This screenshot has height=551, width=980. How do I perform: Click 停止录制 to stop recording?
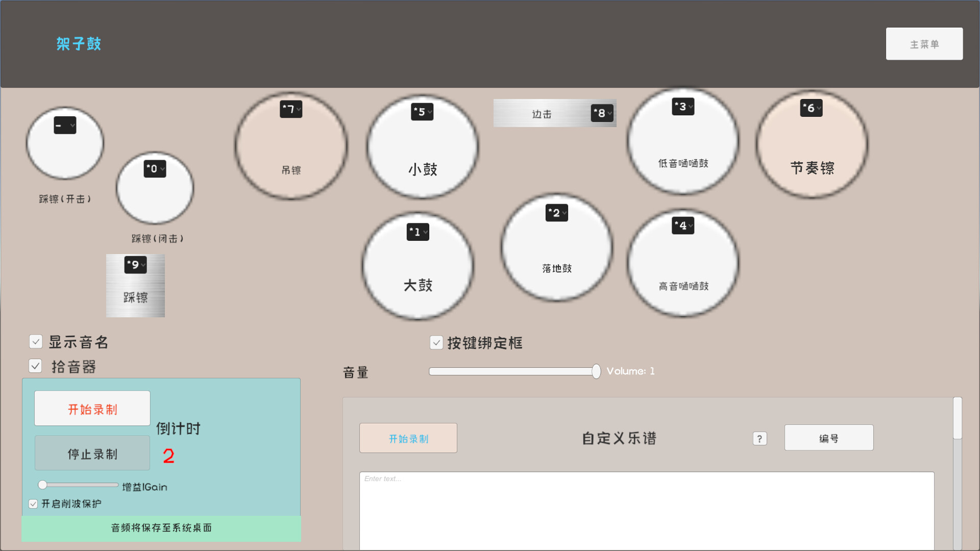coord(92,453)
